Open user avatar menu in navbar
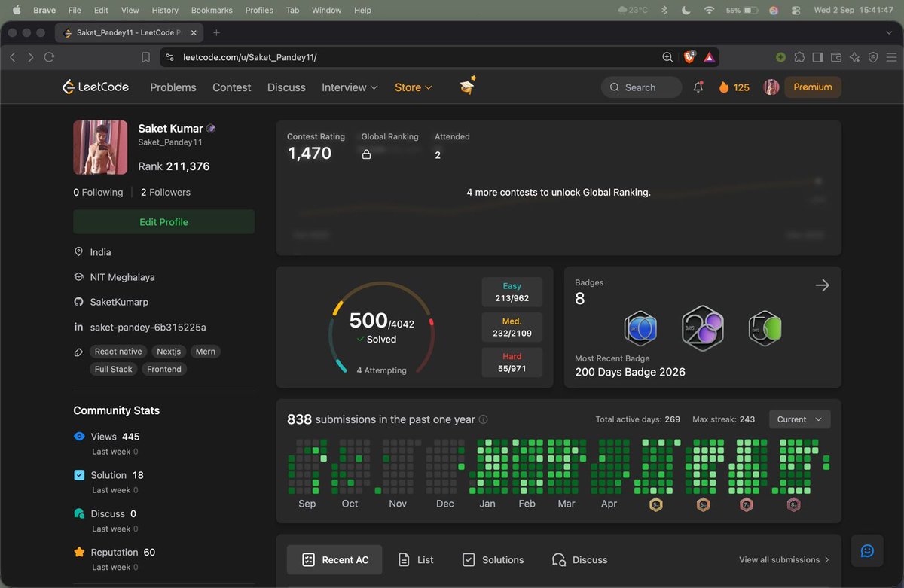 [x=771, y=87]
